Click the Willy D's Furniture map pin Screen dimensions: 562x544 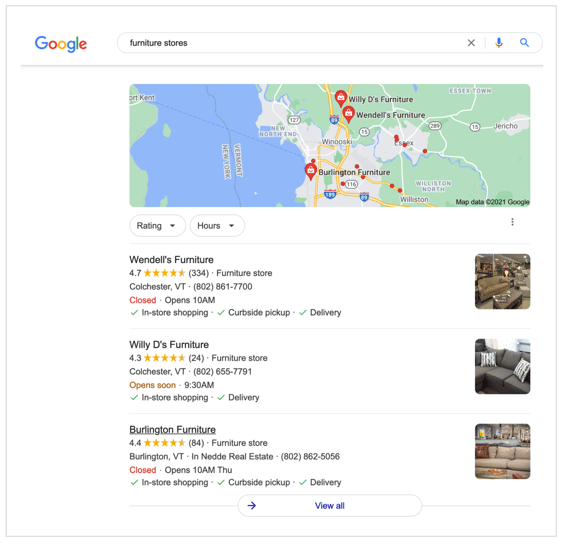pos(340,98)
